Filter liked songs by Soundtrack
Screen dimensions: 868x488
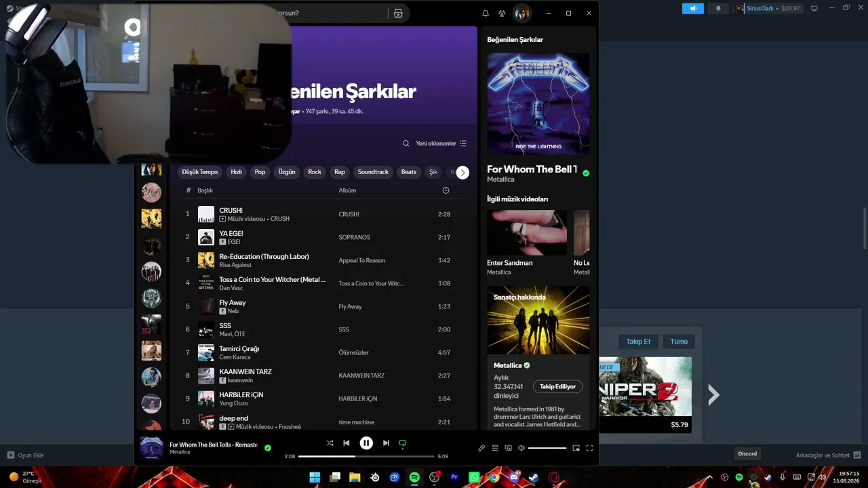click(373, 172)
